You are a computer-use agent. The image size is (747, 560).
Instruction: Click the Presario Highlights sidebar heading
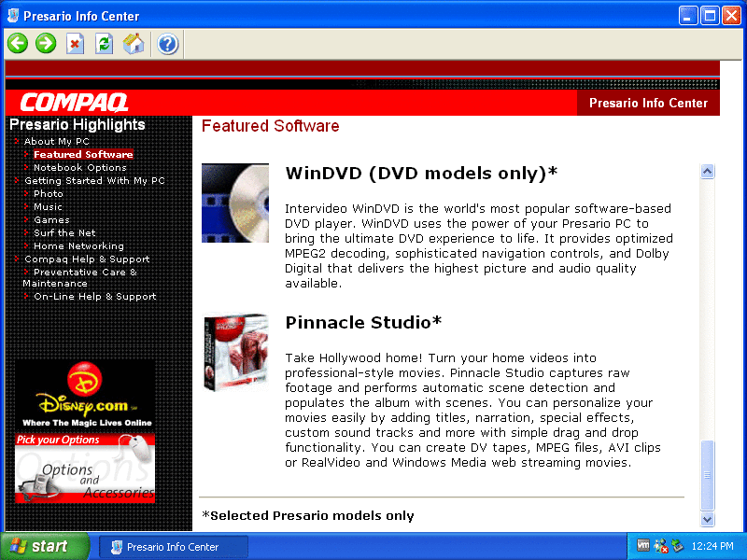78,124
